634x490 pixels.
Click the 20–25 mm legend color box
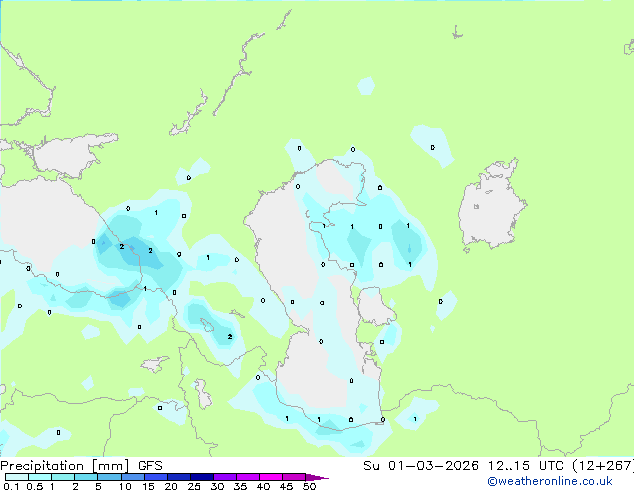point(179,477)
